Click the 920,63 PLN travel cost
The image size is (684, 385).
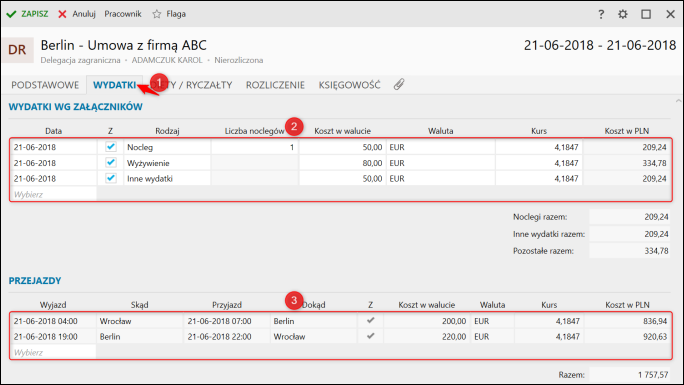(627, 337)
